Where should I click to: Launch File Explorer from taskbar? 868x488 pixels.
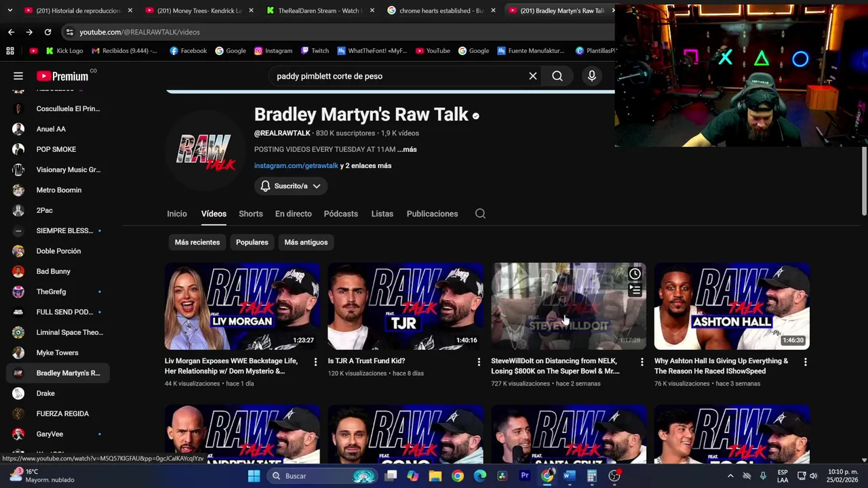435,476
